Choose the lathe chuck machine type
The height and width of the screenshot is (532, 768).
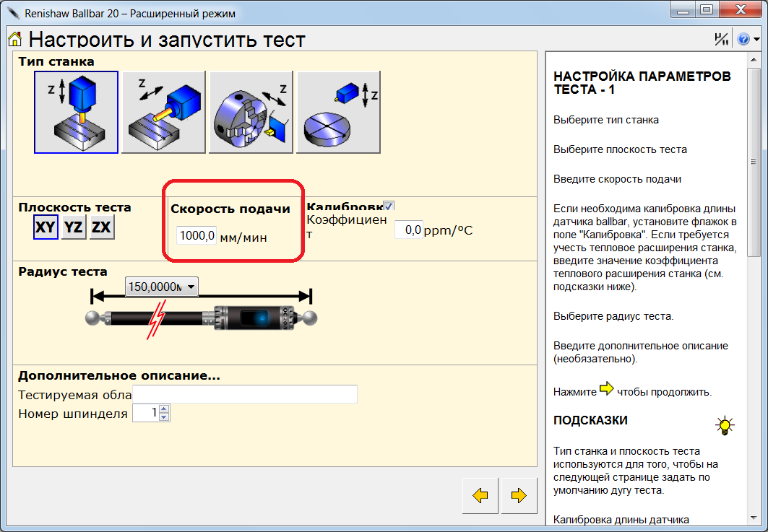pos(251,112)
